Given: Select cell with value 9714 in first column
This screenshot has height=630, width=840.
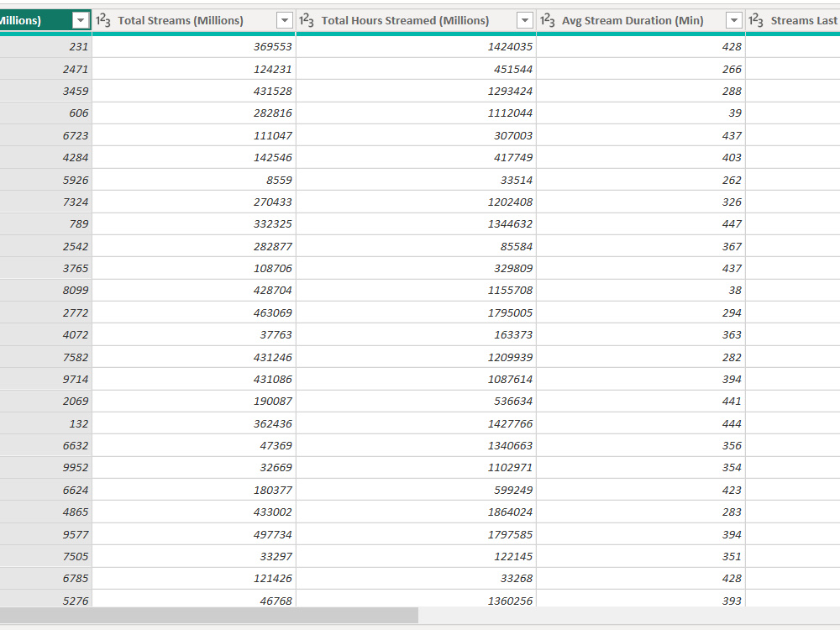Looking at the screenshot, I should (45, 380).
